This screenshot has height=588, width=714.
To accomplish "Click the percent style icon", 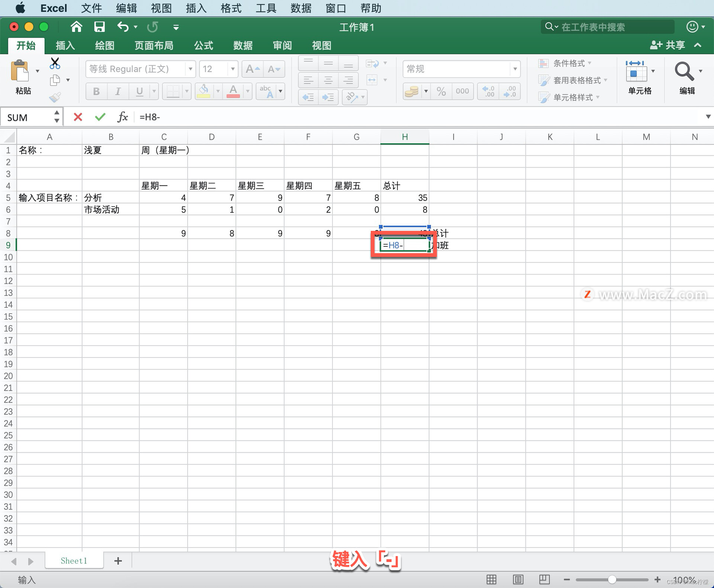I will 441,91.
